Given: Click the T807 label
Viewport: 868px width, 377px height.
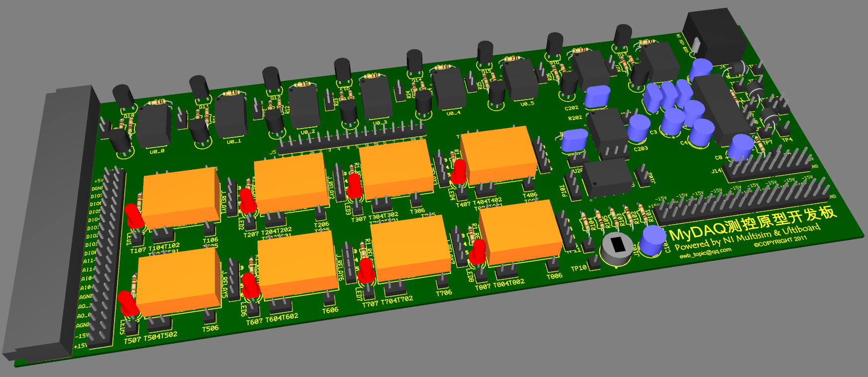Looking at the screenshot, I should click(483, 287).
